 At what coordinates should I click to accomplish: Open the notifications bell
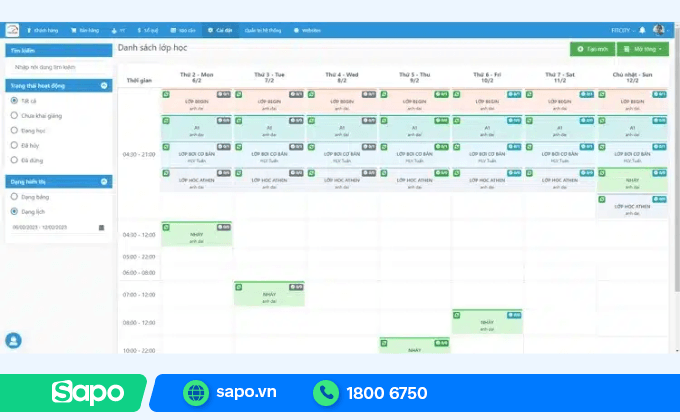pos(642,30)
